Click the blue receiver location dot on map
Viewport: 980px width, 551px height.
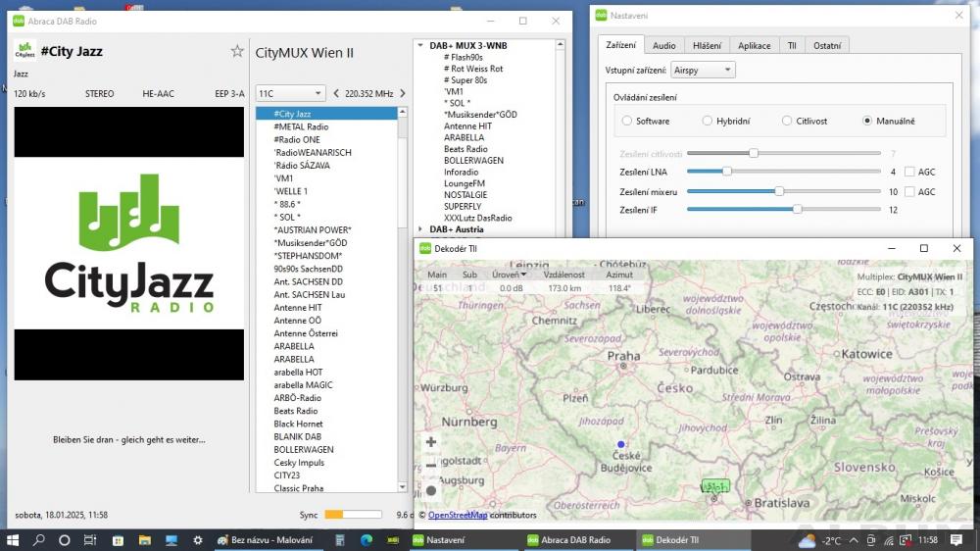click(620, 444)
